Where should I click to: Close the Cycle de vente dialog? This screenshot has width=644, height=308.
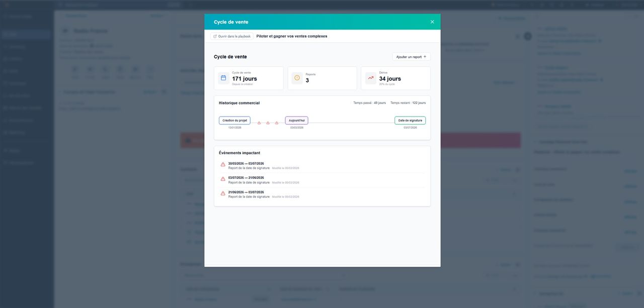tap(431, 21)
